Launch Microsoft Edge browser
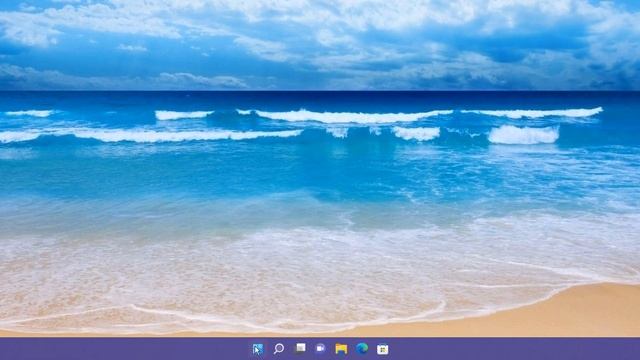Screen dimensions: 640x360 click(362, 348)
